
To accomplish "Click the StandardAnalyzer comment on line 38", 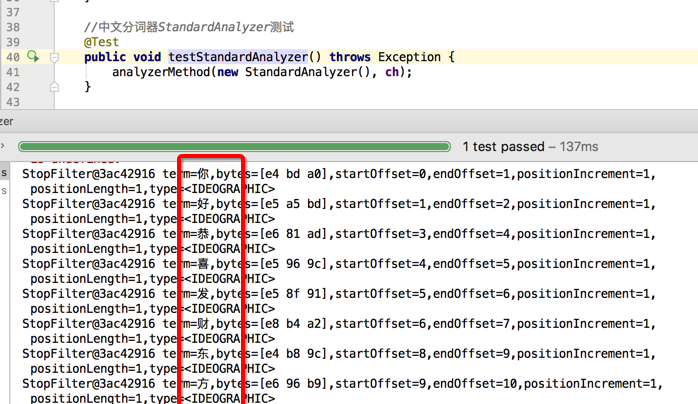I will tap(190, 27).
